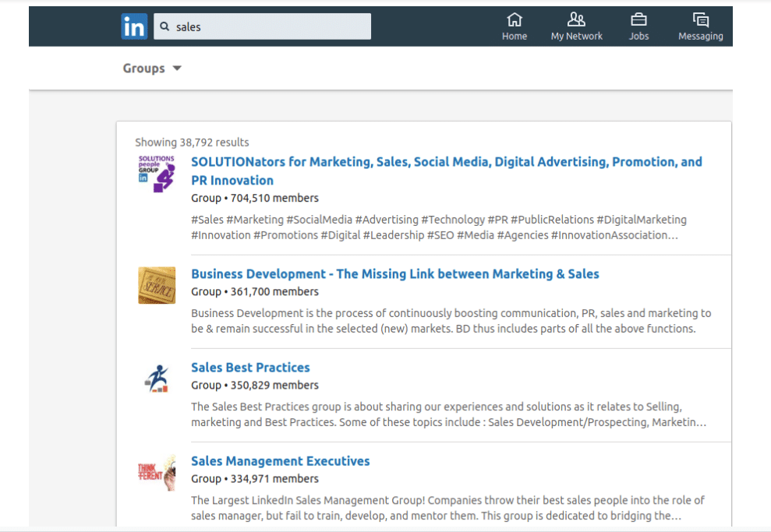This screenshot has height=532, width=771.
Task: Click the Home label in navbar
Action: tap(515, 37)
